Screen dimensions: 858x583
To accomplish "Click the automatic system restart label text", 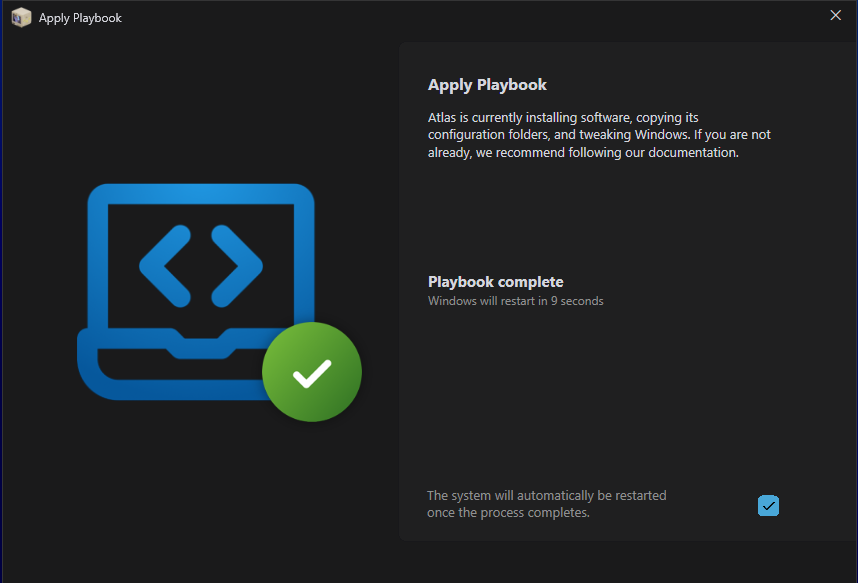I will click(546, 496).
